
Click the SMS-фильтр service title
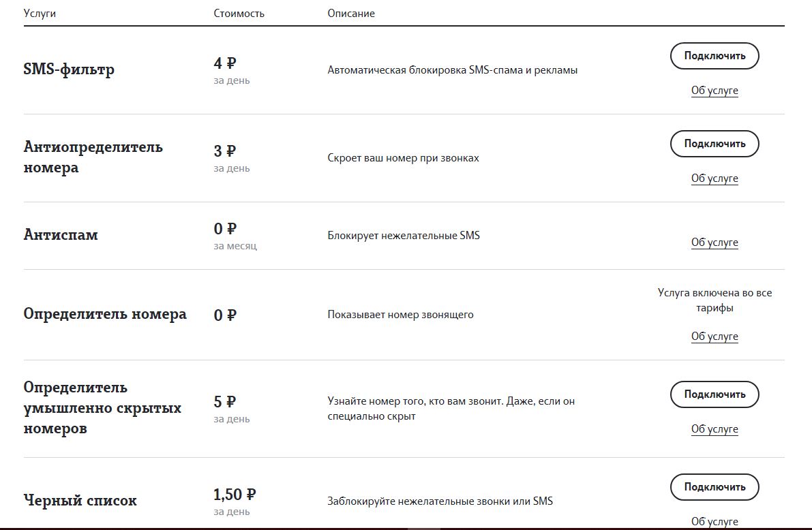(x=69, y=69)
